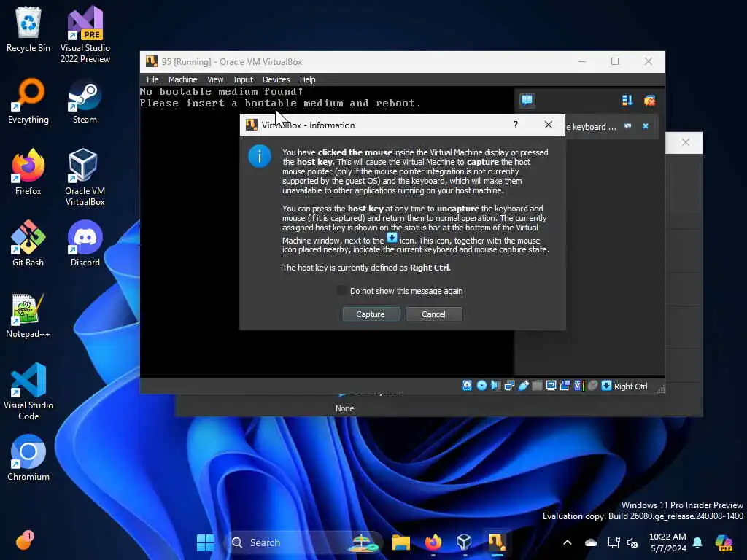Click the Copilot preview taskbar icon

724,542
